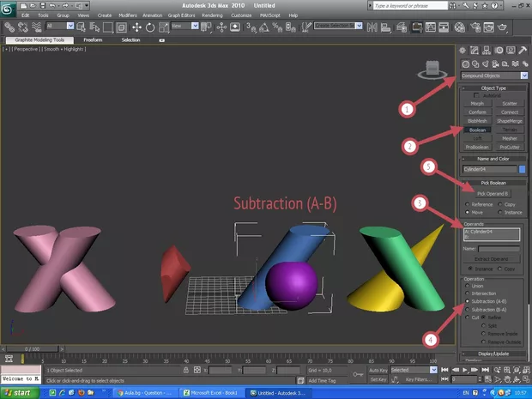
Task: Expand the Compound Objects dropdown
Action: 523,76
